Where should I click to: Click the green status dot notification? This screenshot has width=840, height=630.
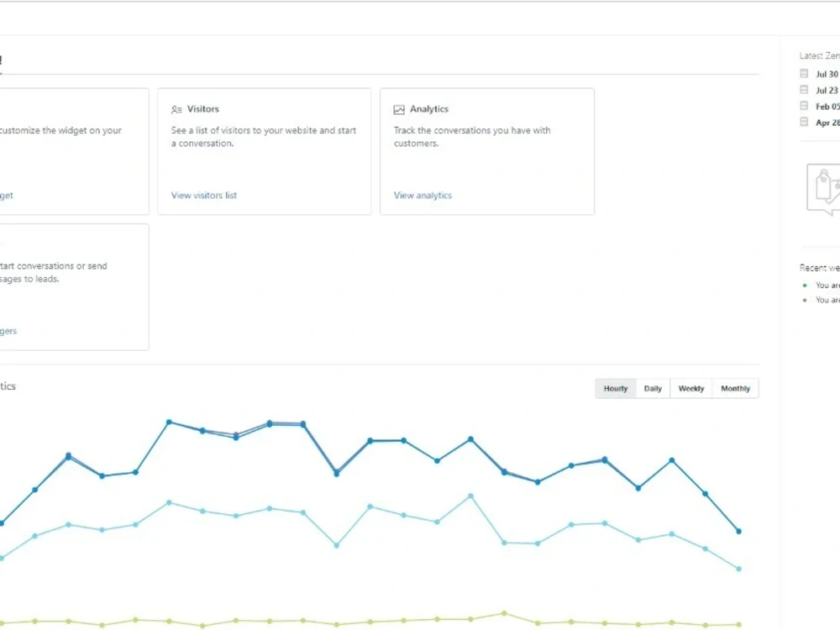(x=805, y=286)
